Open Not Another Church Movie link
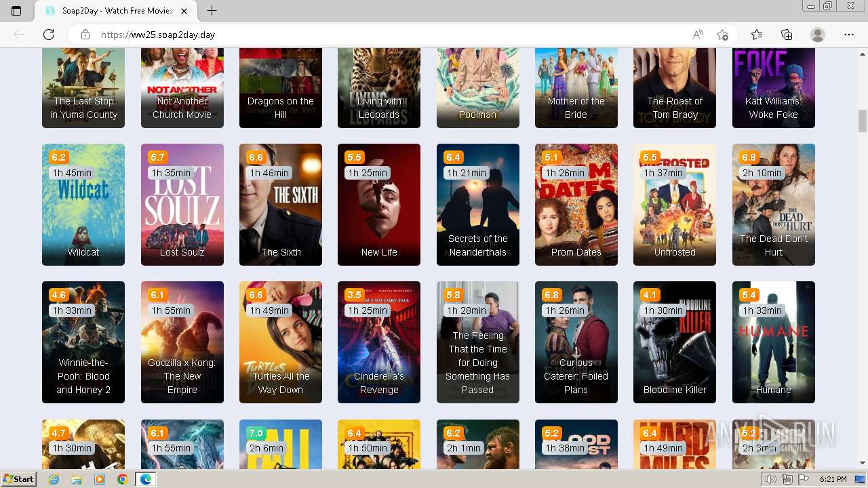The height and width of the screenshot is (488, 868). [x=182, y=88]
